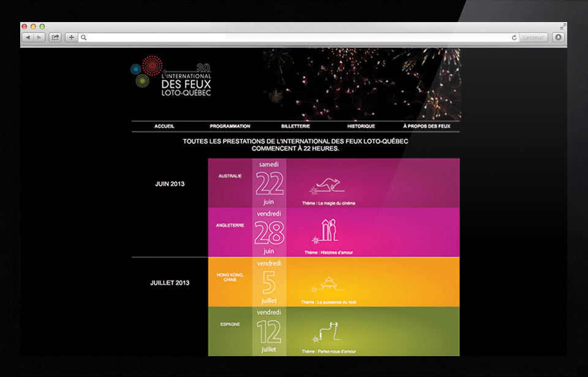Select the samedi 22 juin date block
Image resolution: width=588 pixels, height=377 pixels.
pos(269,183)
